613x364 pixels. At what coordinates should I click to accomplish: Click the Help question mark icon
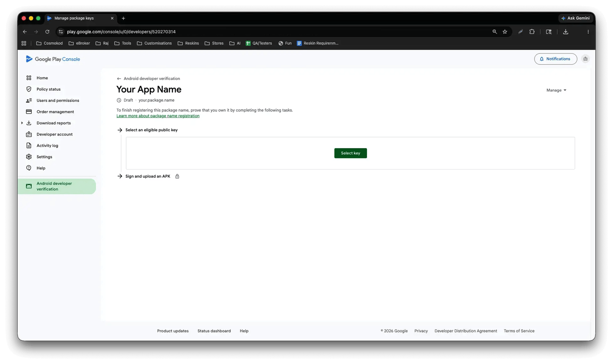[x=29, y=168]
